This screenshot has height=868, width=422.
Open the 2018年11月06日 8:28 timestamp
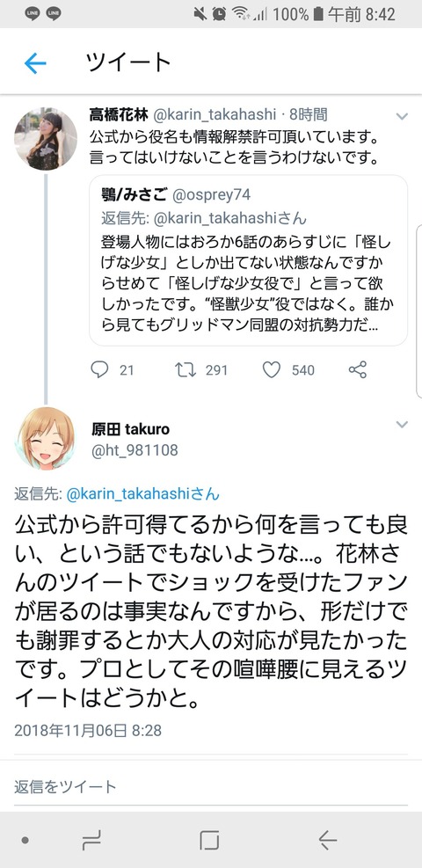tap(88, 730)
